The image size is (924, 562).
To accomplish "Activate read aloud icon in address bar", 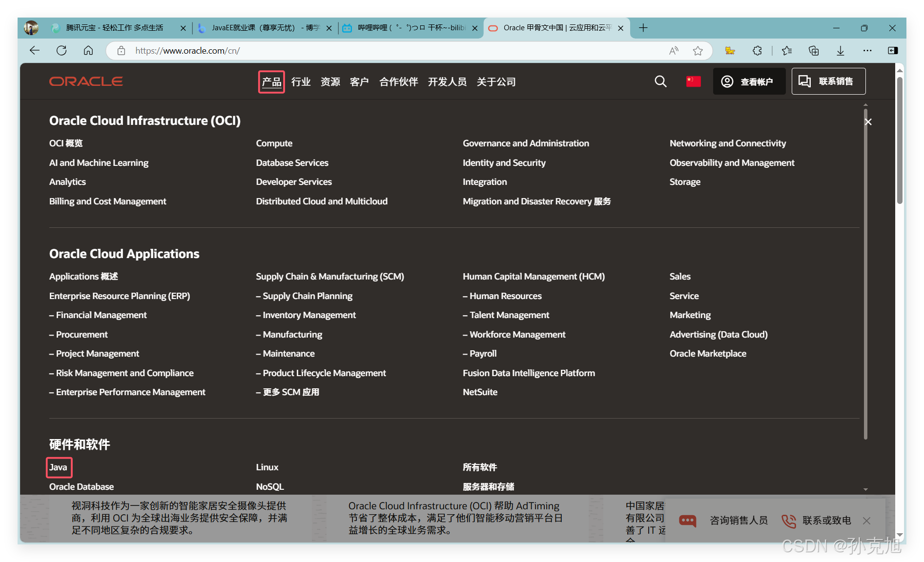I will tap(674, 51).
